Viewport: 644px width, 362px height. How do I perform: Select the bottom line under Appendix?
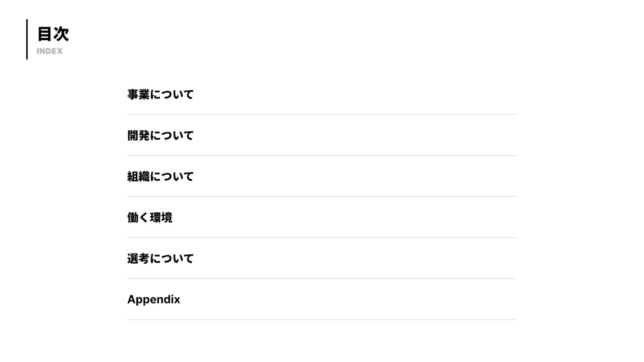click(322, 320)
